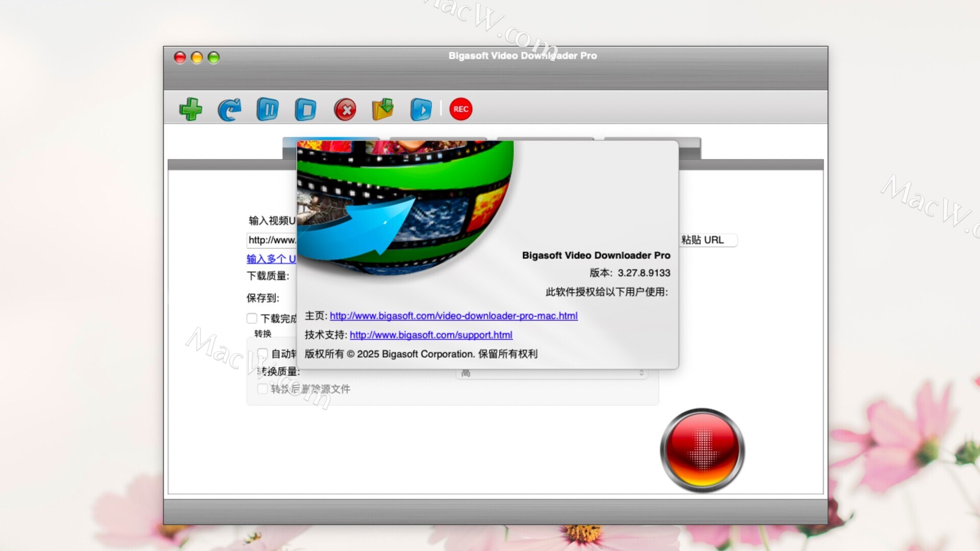This screenshot has width=980, height=551.
Task: Toggle the 下载完成 checkbox
Action: pyautogui.click(x=252, y=318)
